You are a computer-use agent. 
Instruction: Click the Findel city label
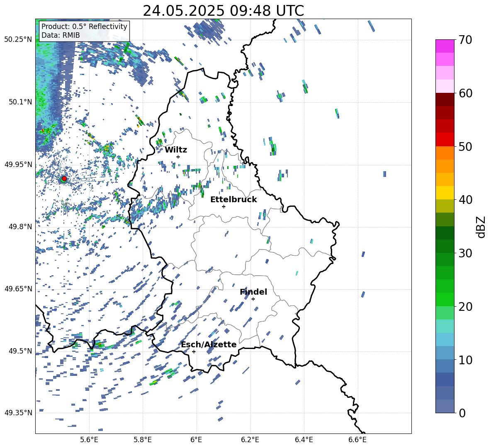pyautogui.click(x=253, y=292)
